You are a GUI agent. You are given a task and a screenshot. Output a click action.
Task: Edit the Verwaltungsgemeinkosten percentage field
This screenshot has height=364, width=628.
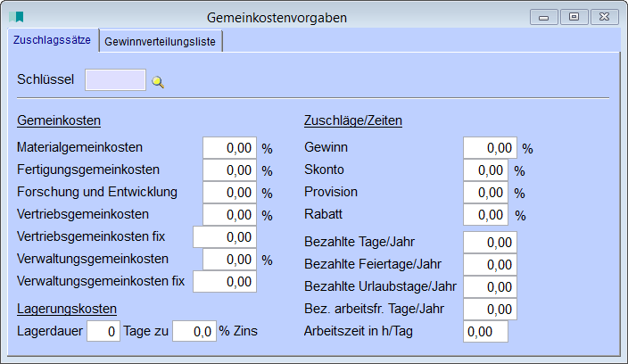click(229, 260)
